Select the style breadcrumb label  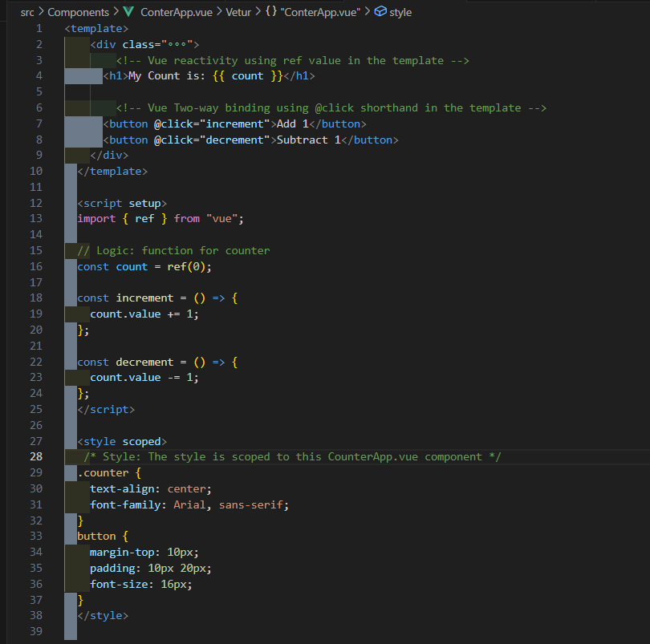[400, 13]
